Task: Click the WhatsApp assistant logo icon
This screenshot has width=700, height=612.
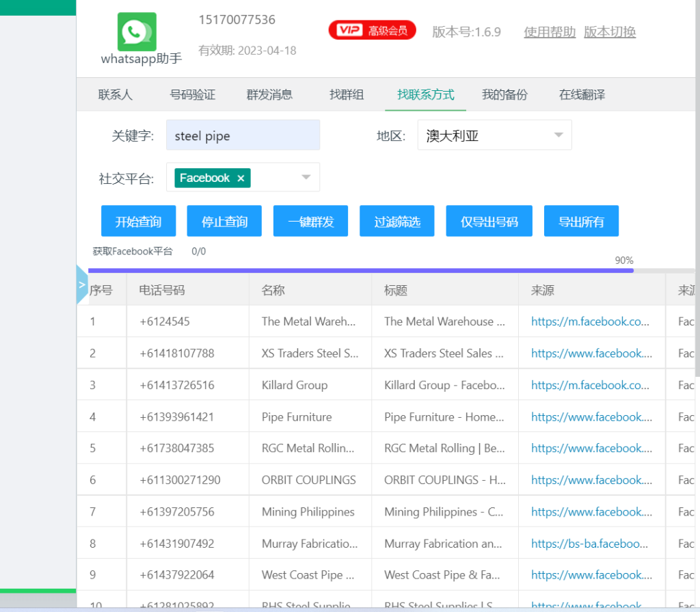Action: [x=137, y=31]
